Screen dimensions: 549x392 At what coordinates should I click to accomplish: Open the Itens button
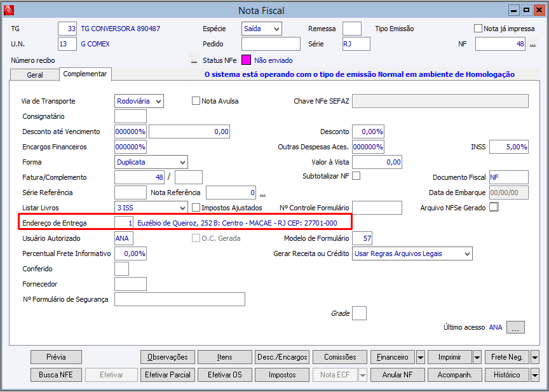225,357
